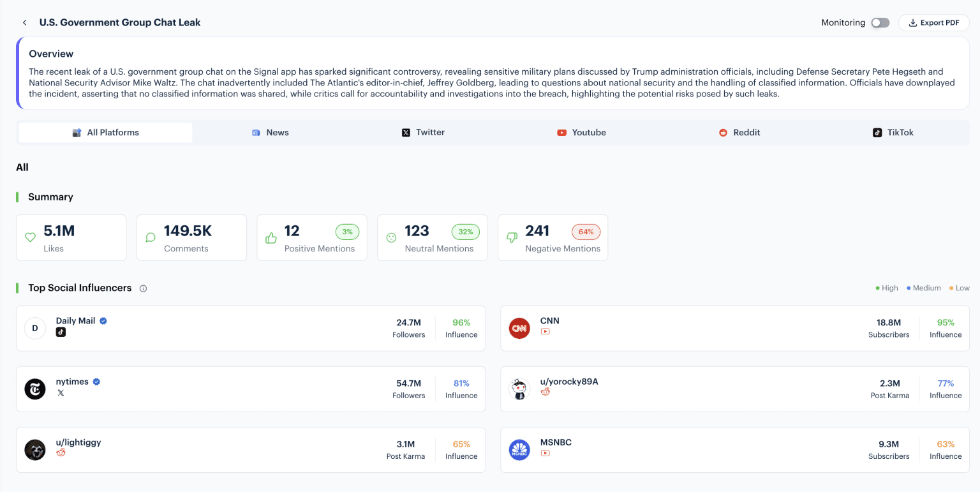Click the 64% Negative Mentions badge
The height and width of the screenshot is (492, 980).
(586, 232)
